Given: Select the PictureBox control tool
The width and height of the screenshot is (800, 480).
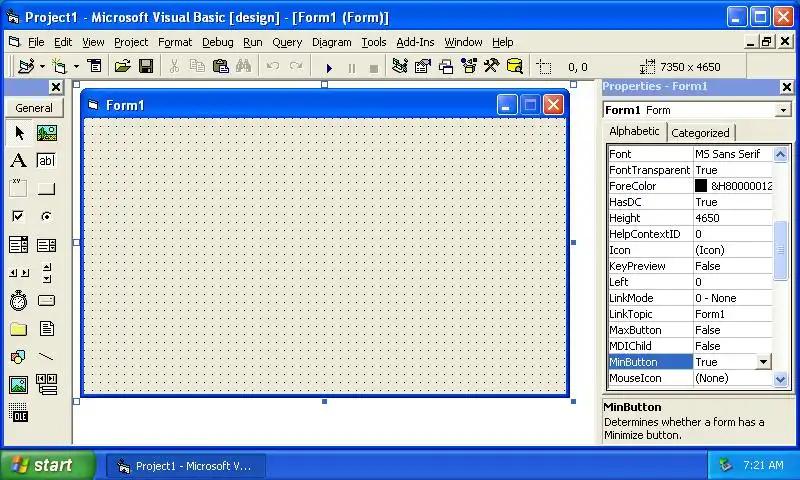Looking at the screenshot, I should pyautogui.click(x=47, y=133).
